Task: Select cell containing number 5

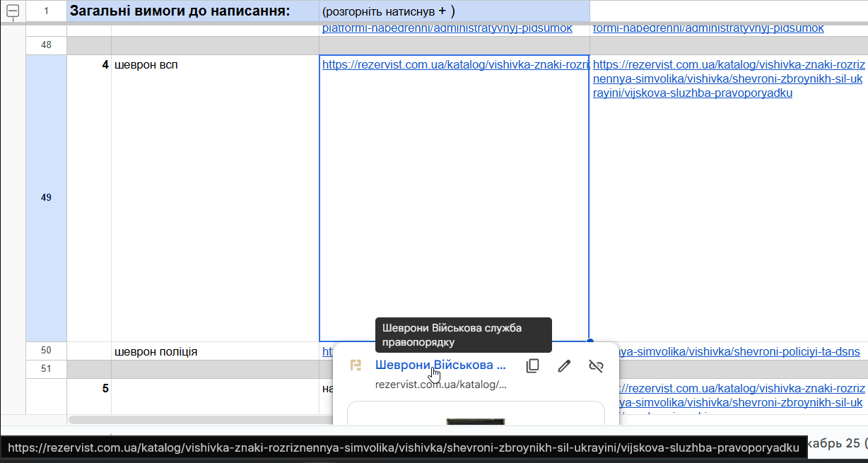Action: click(89, 396)
